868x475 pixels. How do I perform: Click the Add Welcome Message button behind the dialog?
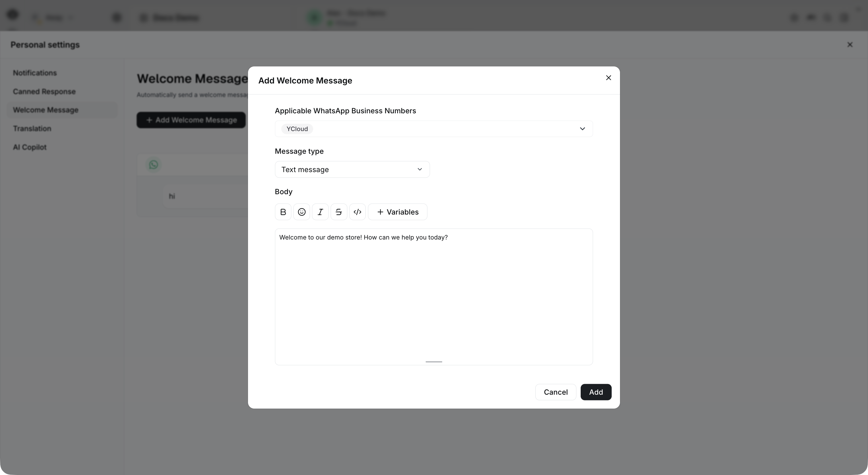pyautogui.click(x=191, y=120)
